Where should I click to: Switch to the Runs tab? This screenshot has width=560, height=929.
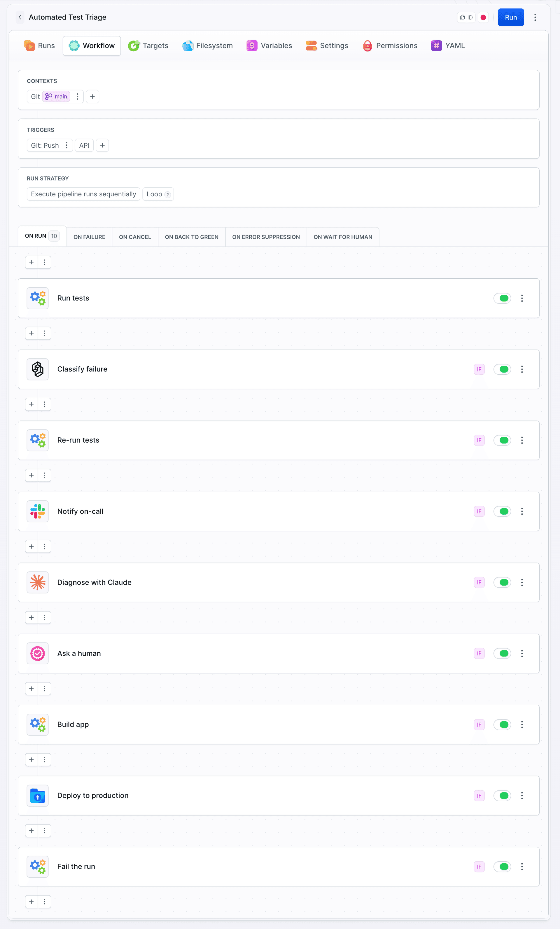pos(39,46)
